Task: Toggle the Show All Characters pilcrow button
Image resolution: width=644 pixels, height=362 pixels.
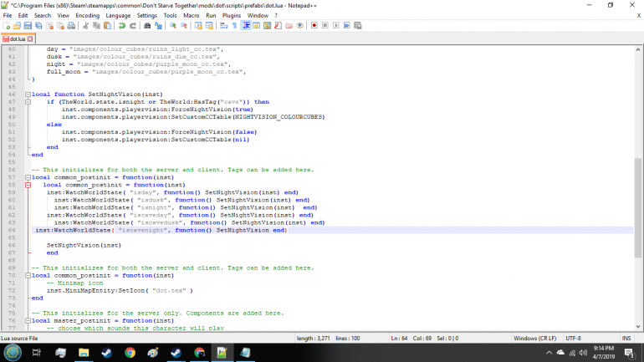Action: (234, 26)
